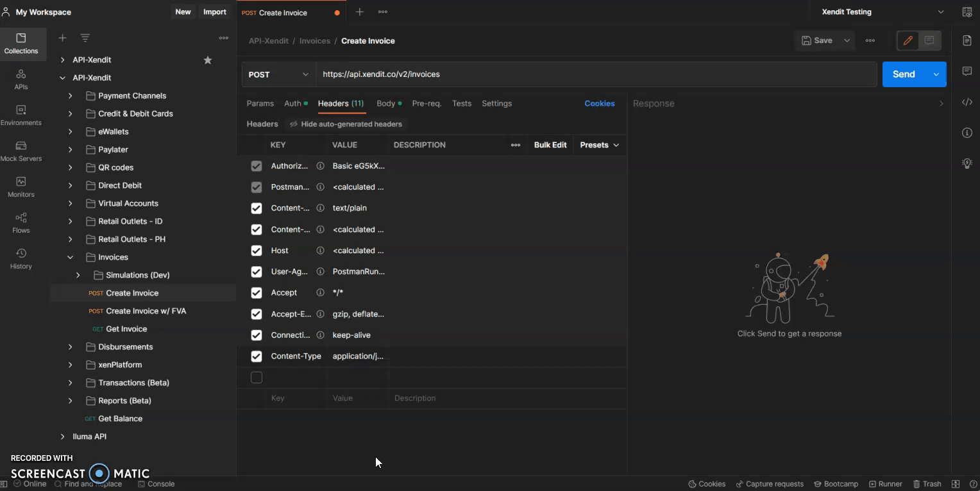Uncheck the Host header checkbox
This screenshot has height=491, width=980.
(x=257, y=251)
